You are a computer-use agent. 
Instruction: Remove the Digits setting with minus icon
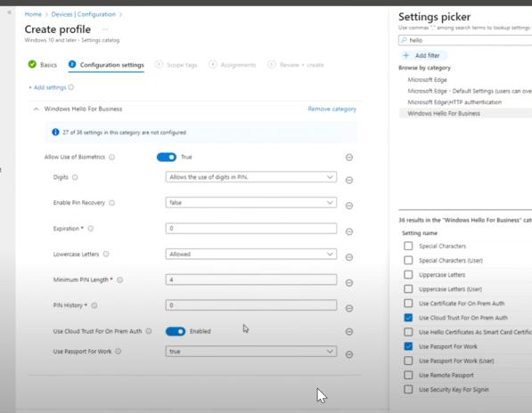click(x=349, y=181)
